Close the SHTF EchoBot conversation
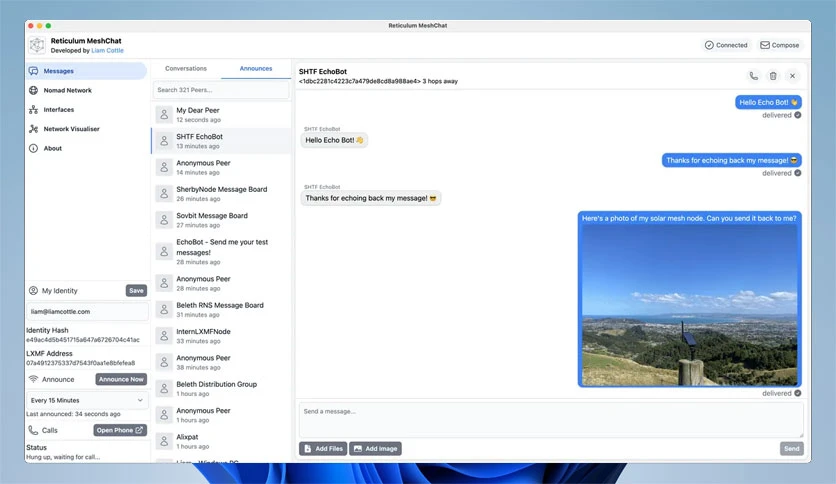 click(793, 76)
